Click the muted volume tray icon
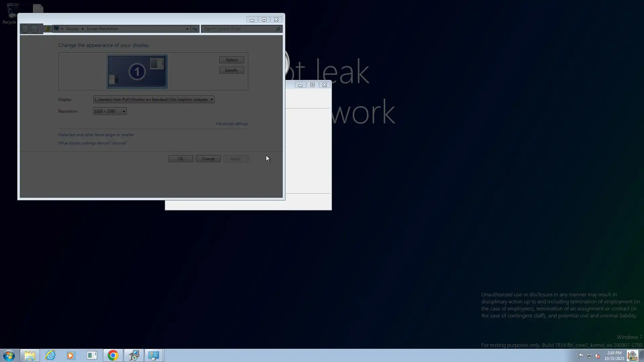Viewport: 644px width, 362px height. [x=597, y=356]
